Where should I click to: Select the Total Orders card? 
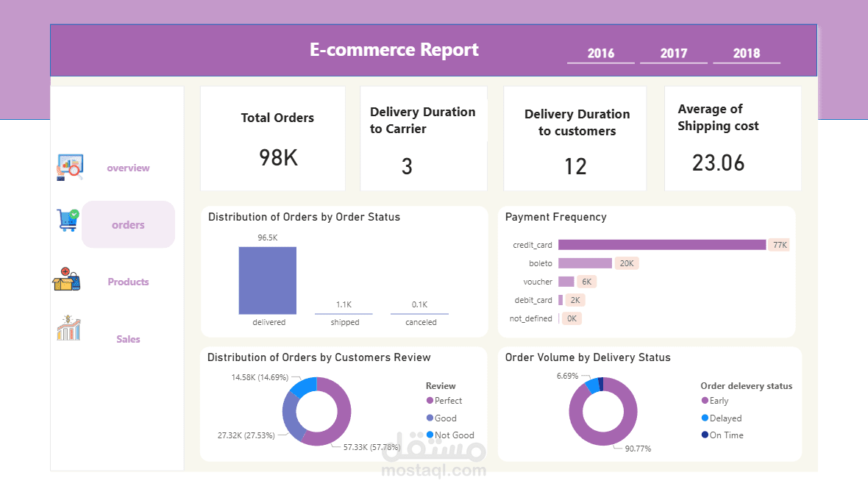pyautogui.click(x=273, y=138)
